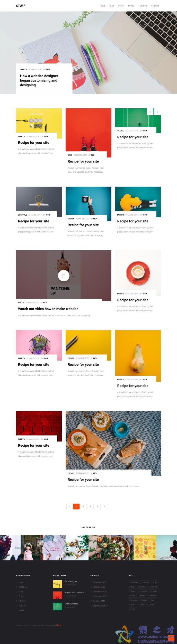Select pagination page 3
177x644 pixels.
tap(90, 506)
